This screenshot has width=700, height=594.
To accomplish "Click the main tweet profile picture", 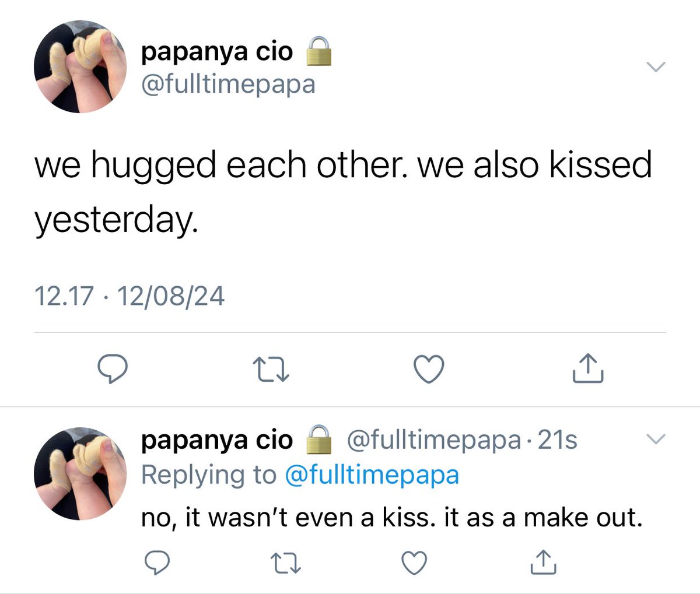I will (80, 66).
